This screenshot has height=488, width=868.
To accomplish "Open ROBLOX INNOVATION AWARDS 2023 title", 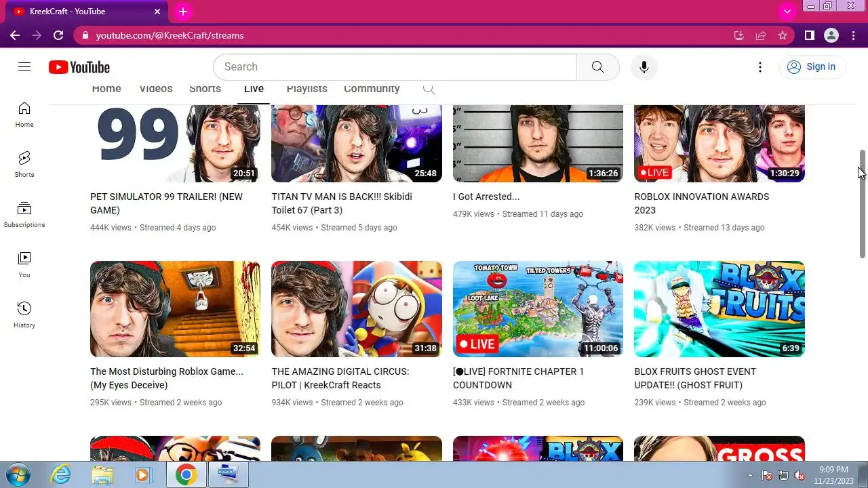I will tap(702, 203).
